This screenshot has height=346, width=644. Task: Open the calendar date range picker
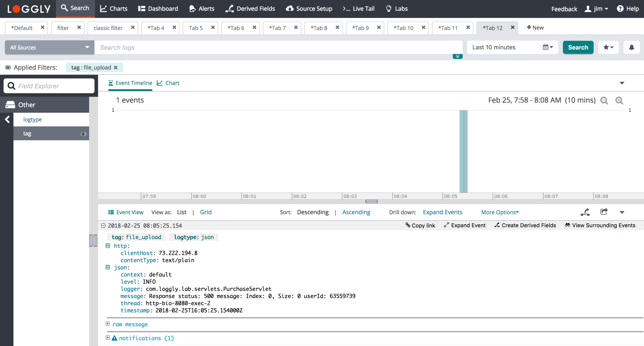547,47
